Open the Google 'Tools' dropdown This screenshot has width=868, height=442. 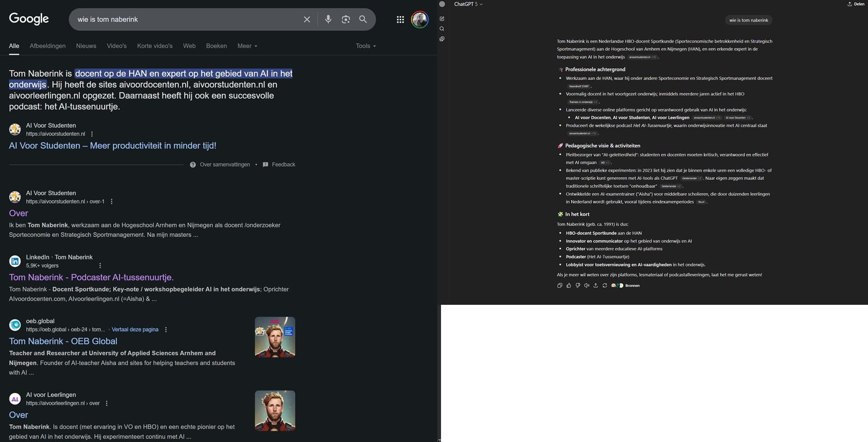366,46
